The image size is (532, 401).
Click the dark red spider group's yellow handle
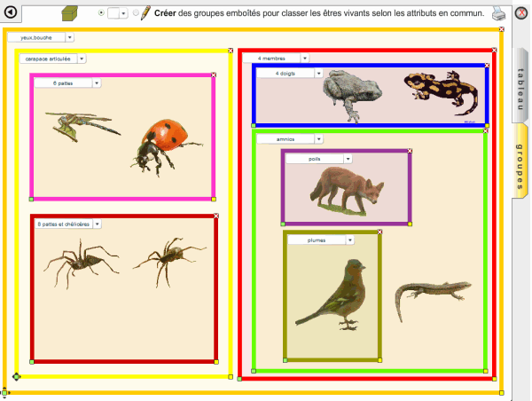[x=216, y=362]
